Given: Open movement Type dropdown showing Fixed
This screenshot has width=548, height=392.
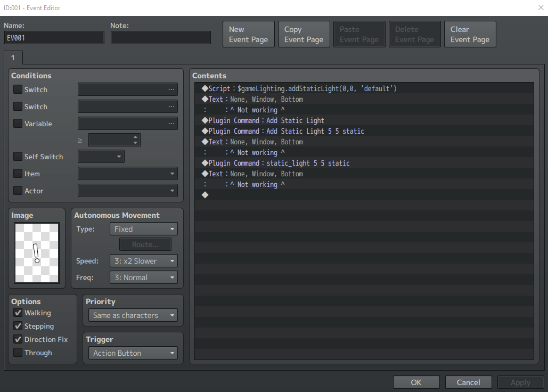Looking at the screenshot, I should tap(144, 229).
